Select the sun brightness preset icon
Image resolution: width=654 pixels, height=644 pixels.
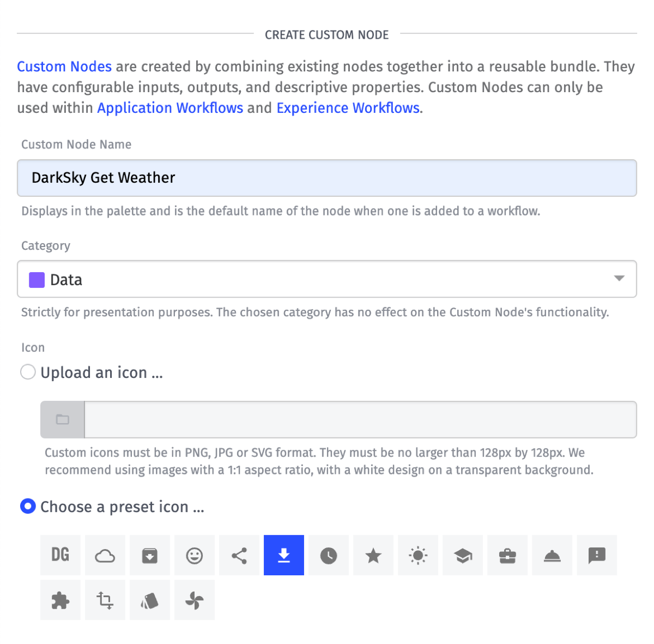(x=418, y=555)
